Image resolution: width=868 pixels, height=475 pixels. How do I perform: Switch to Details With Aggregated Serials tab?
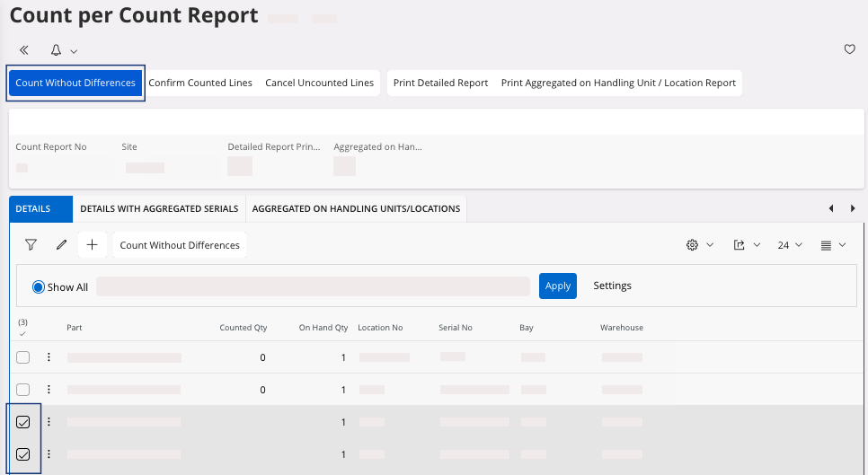tap(159, 208)
